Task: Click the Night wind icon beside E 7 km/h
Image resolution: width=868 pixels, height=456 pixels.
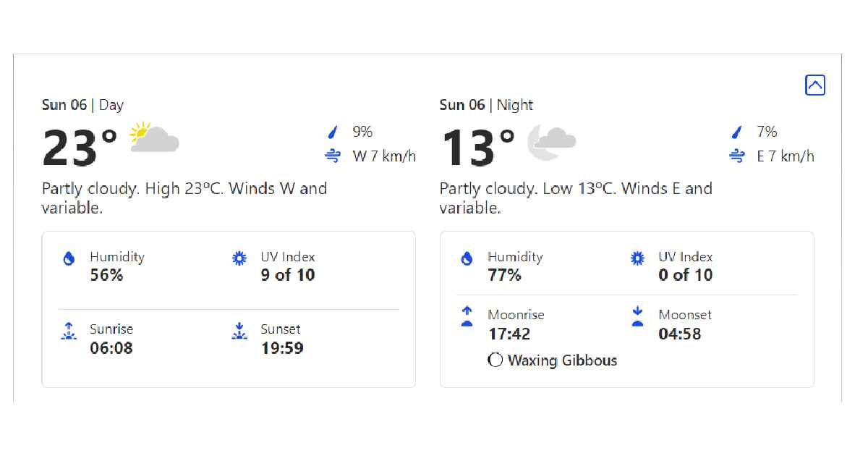Action: (x=737, y=156)
